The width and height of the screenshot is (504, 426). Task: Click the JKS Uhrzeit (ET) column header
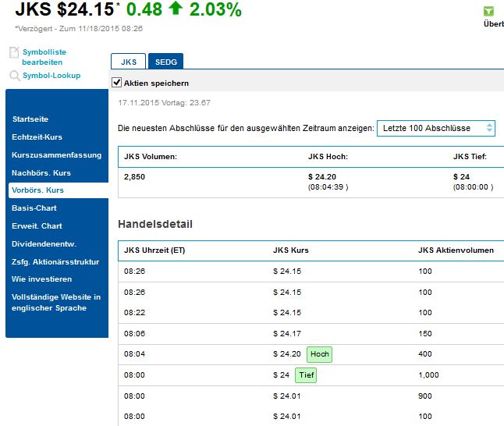[x=154, y=250]
